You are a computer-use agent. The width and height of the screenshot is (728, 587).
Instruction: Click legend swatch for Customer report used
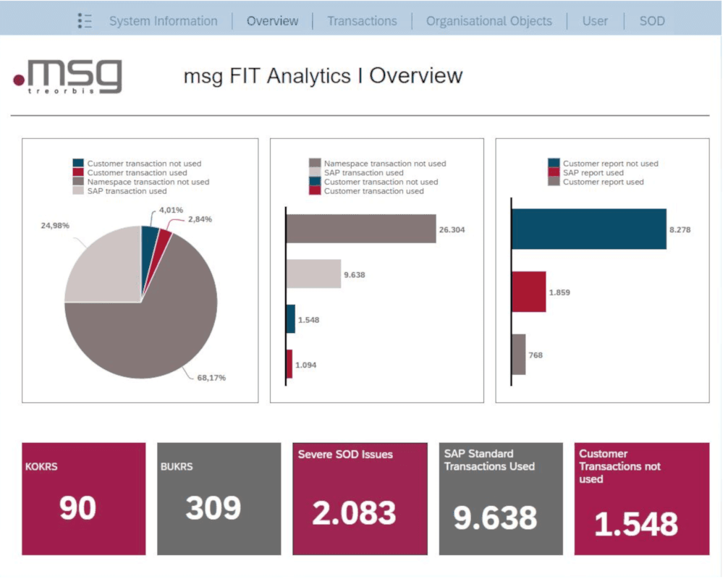pos(554,182)
